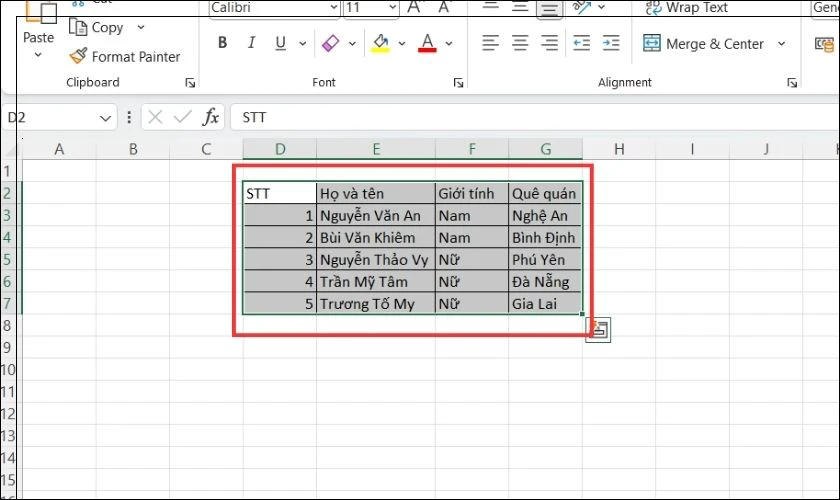
Task: Select cell Bình Định
Action: [545, 237]
